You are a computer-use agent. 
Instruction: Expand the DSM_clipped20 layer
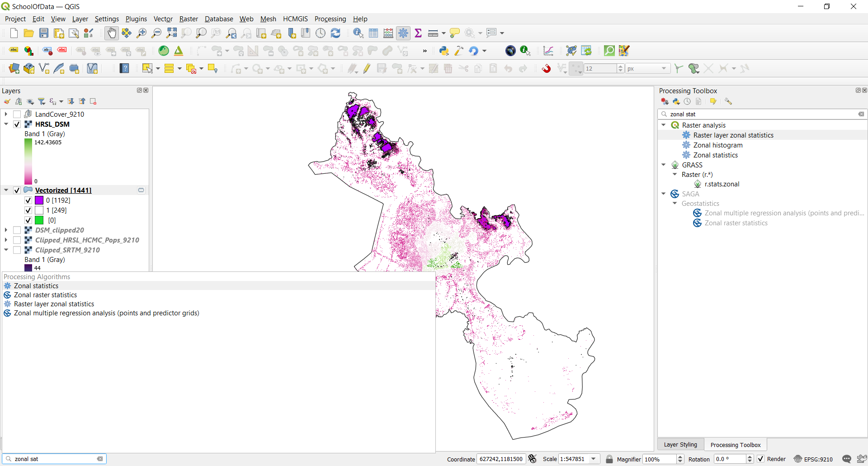(x=6, y=230)
